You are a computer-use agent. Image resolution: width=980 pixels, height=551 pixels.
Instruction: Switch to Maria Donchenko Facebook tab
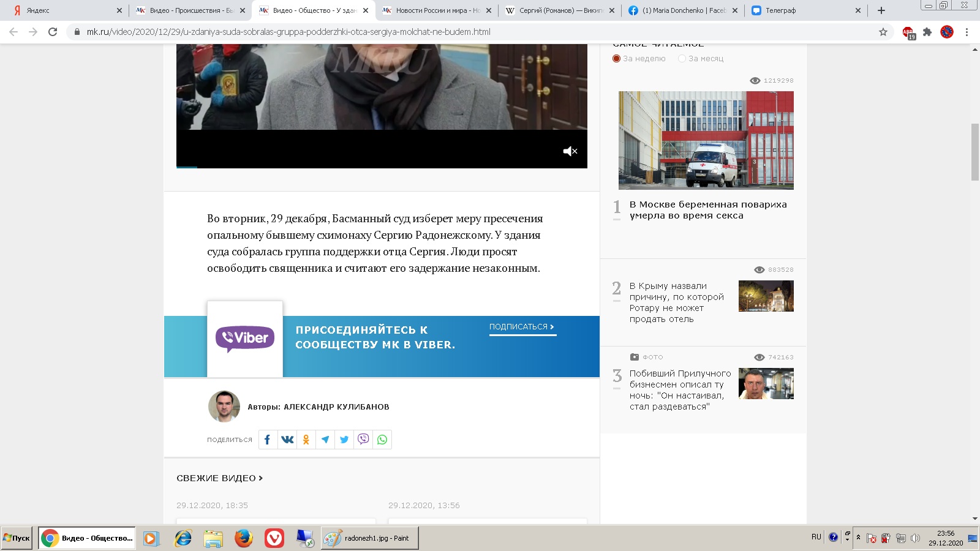(682, 10)
